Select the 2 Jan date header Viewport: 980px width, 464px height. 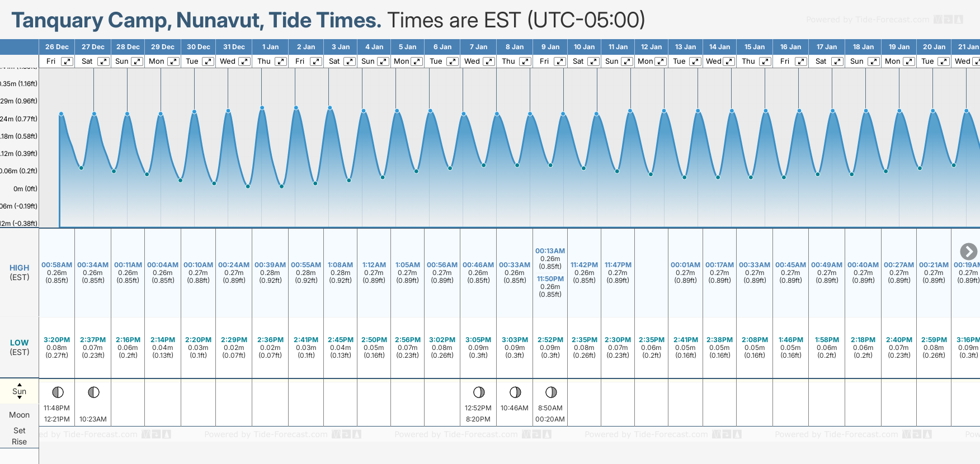tap(306, 47)
